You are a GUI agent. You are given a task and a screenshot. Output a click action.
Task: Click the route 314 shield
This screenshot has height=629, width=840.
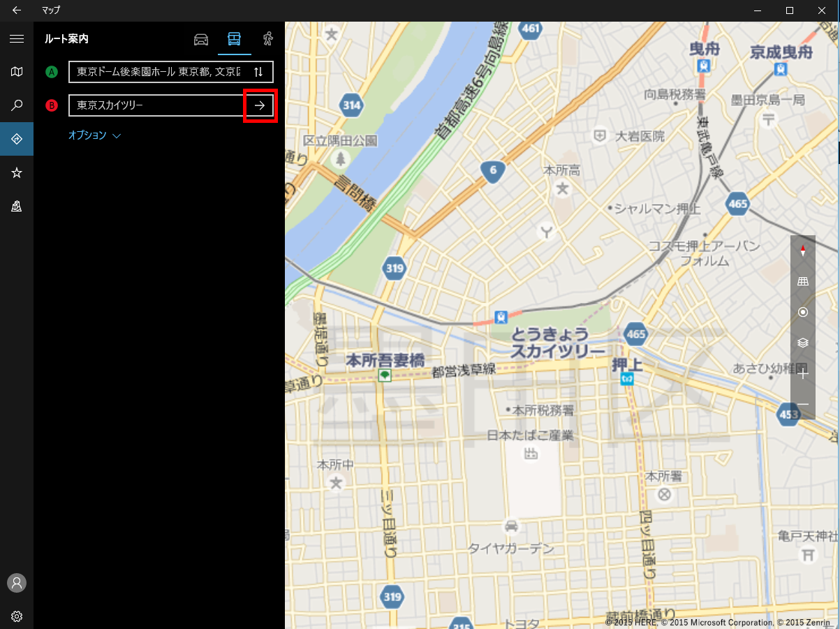click(x=353, y=106)
